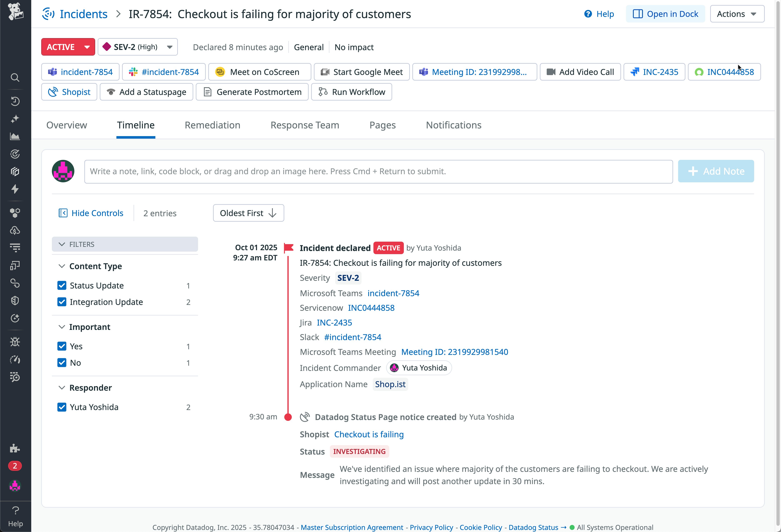
Task: Uncheck the Integration Update filter
Action: (x=62, y=302)
